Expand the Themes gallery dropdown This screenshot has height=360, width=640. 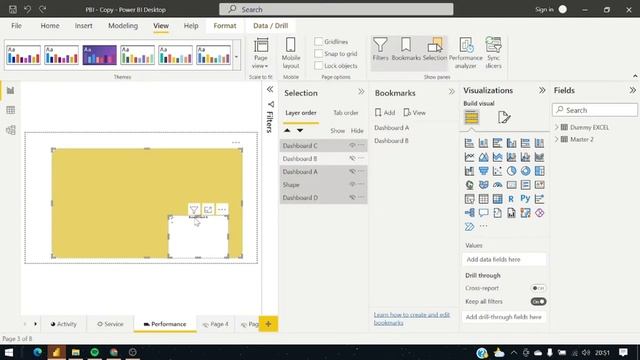[236, 56]
